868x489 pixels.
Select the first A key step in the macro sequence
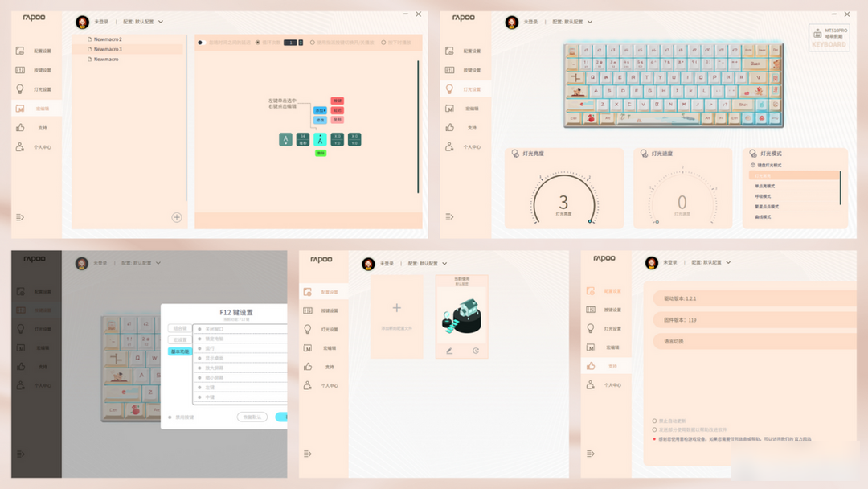285,140
